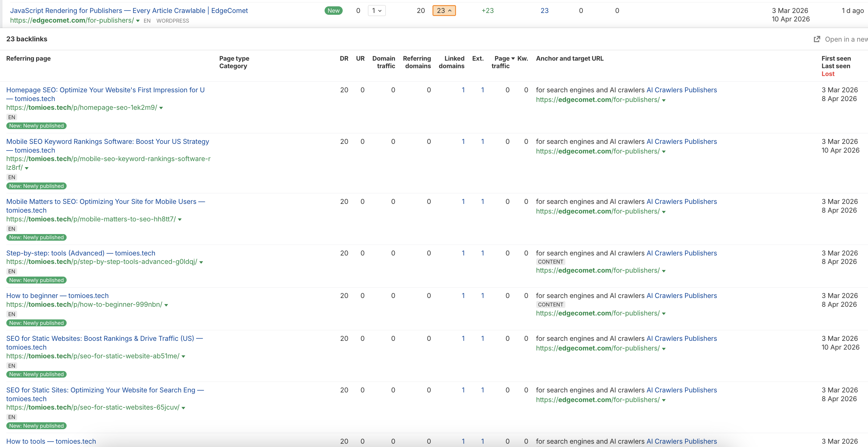The width and height of the screenshot is (868, 447).
Task: Open the seo-for-static-website-ab51me URL caret menu
Action: click(183, 357)
